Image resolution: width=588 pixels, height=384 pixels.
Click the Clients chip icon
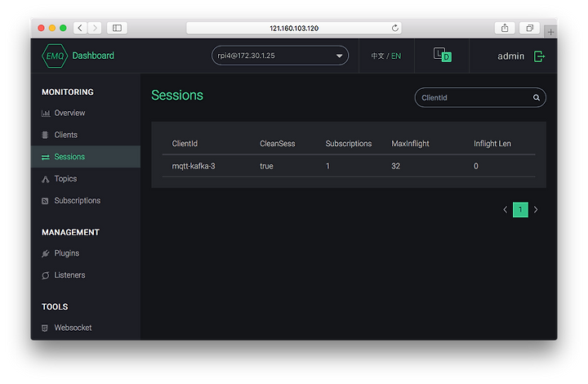pyautogui.click(x=45, y=135)
